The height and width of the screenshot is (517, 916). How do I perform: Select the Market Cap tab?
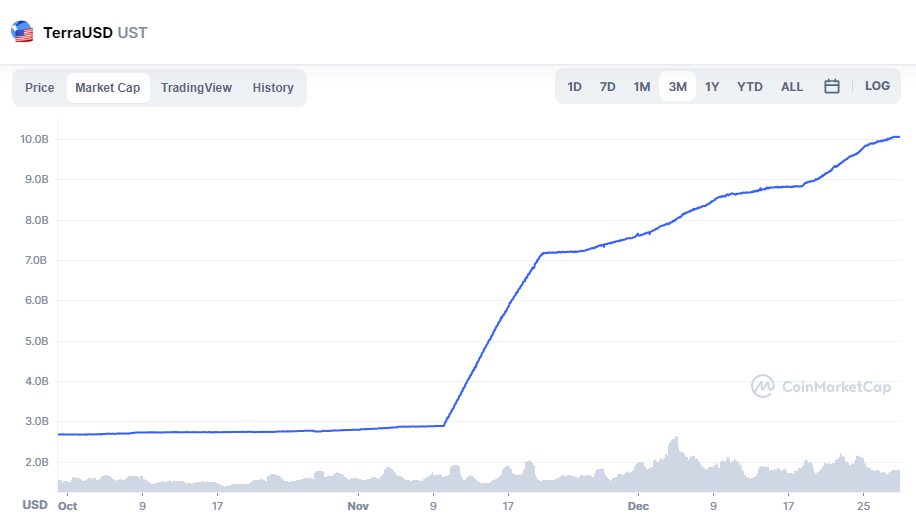(108, 88)
